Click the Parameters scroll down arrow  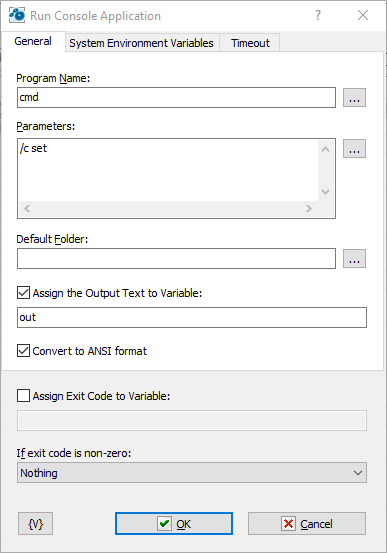pyautogui.click(x=326, y=192)
